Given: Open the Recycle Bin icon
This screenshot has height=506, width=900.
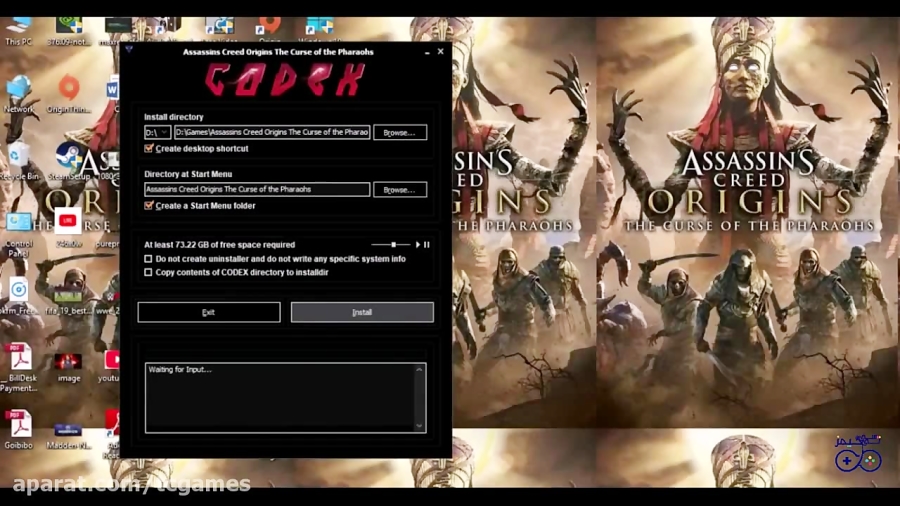Looking at the screenshot, I should pos(18,158).
